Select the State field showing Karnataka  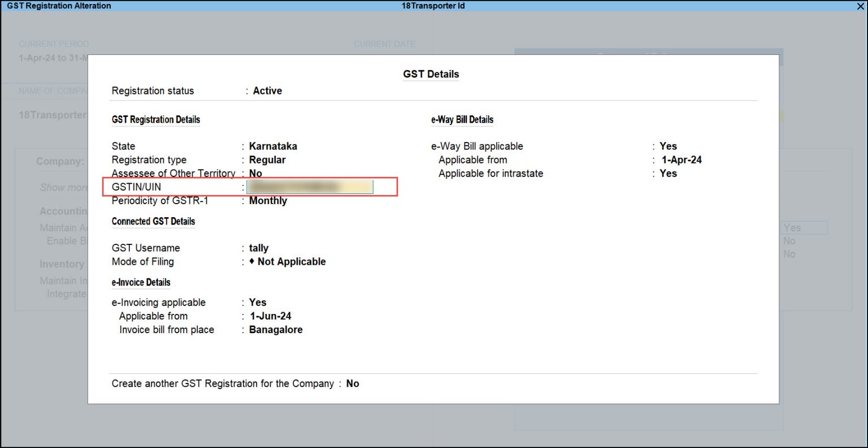tap(273, 146)
